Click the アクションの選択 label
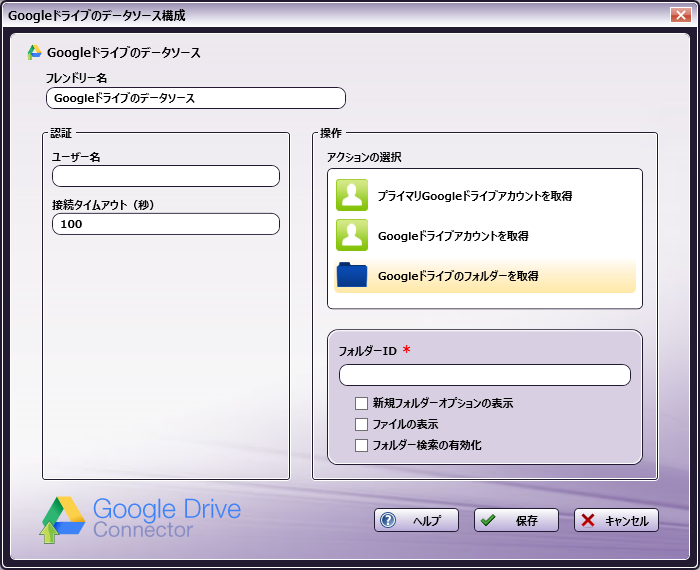 tap(364, 157)
